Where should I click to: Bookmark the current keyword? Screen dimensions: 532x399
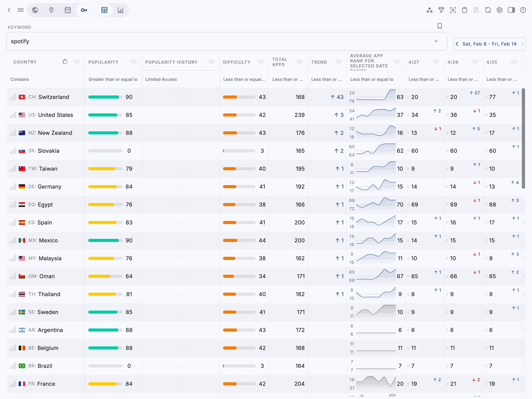(440, 26)
